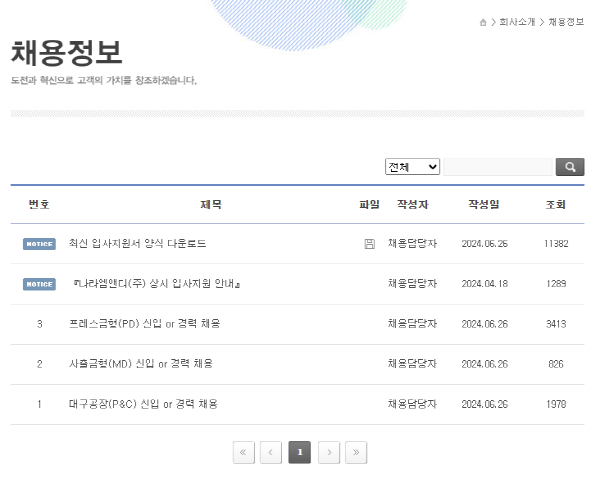Select page 1 in the pagination
The height and width of the screenshot is (477, 600).
tap(299, 453)
